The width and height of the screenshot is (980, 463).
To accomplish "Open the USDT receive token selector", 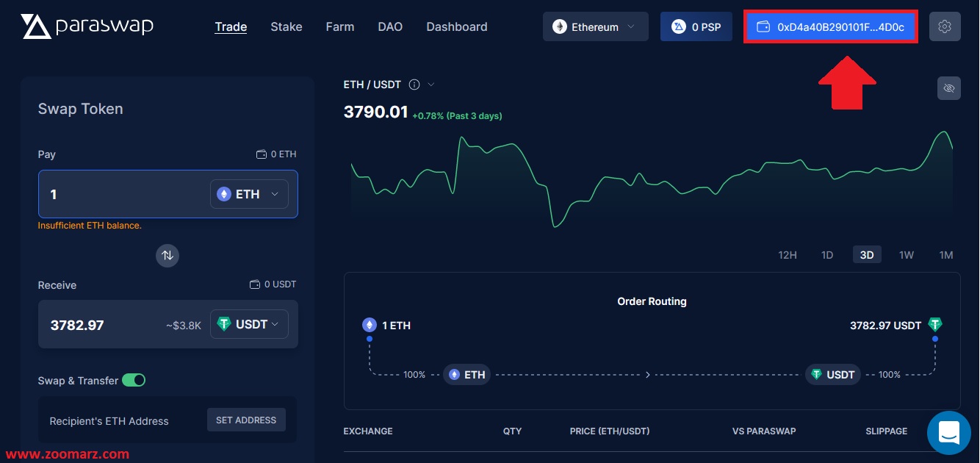I will click(249, 324).
